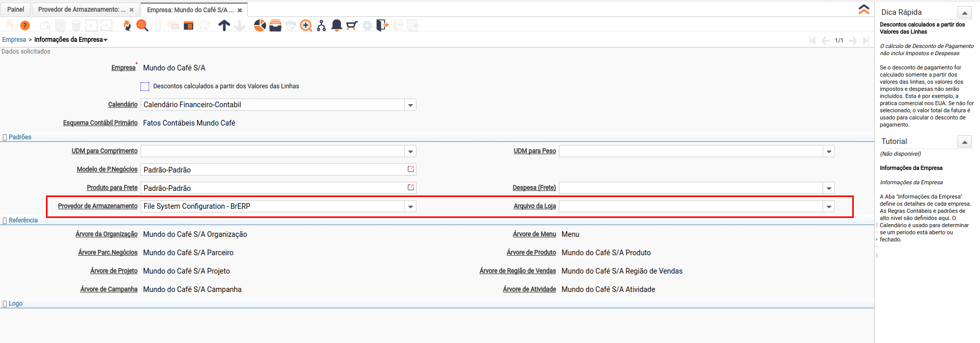Image resolution: width=980 pixels, height=343 pixels.
Task: Click the Calendário field label
Action: click(123, 105)
